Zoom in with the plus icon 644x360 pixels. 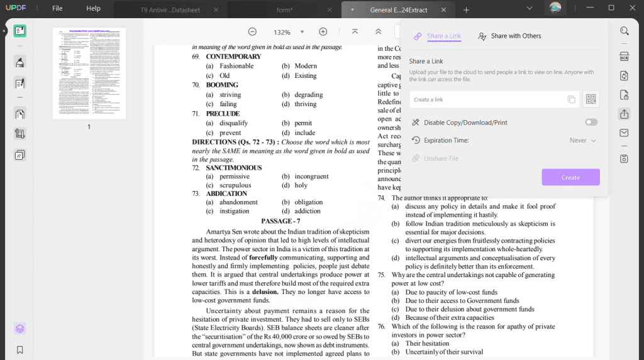323,31
